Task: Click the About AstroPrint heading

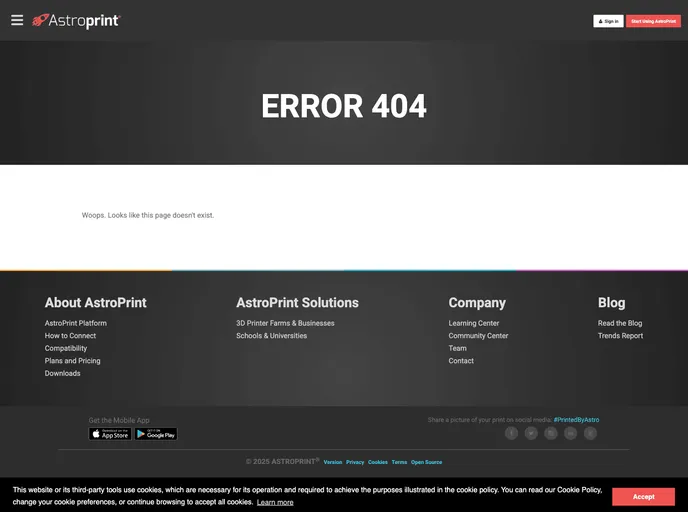Action: [x=96, y=303]
